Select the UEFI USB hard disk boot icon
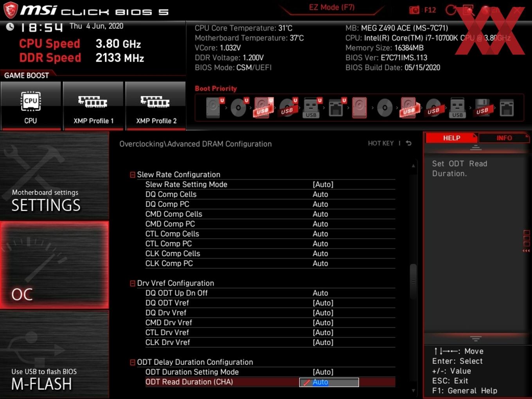The width and height of the screenshot is (532, 399). tap(263, 108)
